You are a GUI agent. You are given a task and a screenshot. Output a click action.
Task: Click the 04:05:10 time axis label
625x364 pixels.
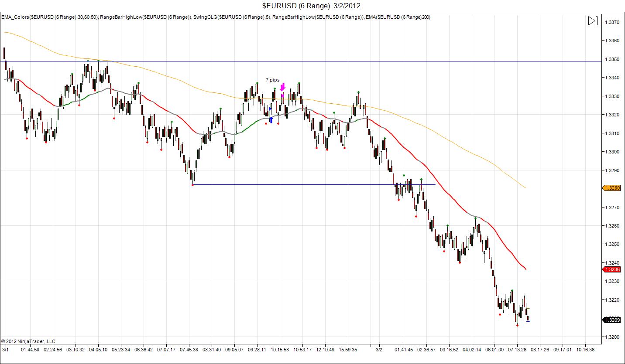pos(98,350)
